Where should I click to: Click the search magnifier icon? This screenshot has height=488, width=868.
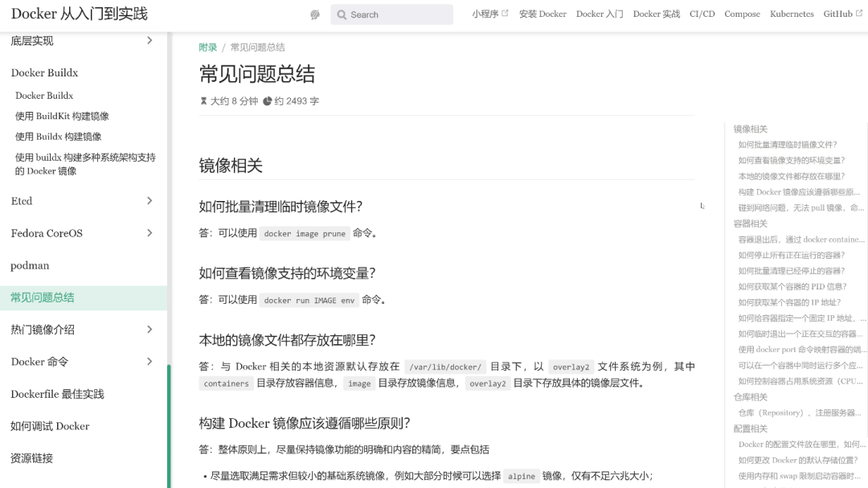coord(342,14)
